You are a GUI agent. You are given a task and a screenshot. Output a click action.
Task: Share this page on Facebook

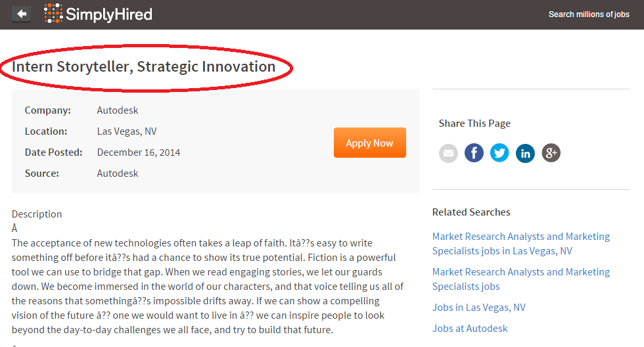[474, 153]
